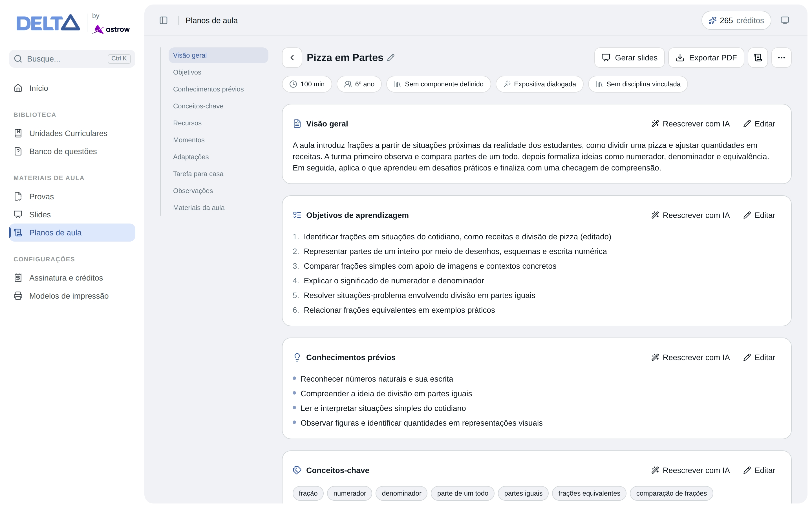Open Banco de questões
Image resolution: width=812 pixels, height=508 pixels.
(x=72, y=152)
